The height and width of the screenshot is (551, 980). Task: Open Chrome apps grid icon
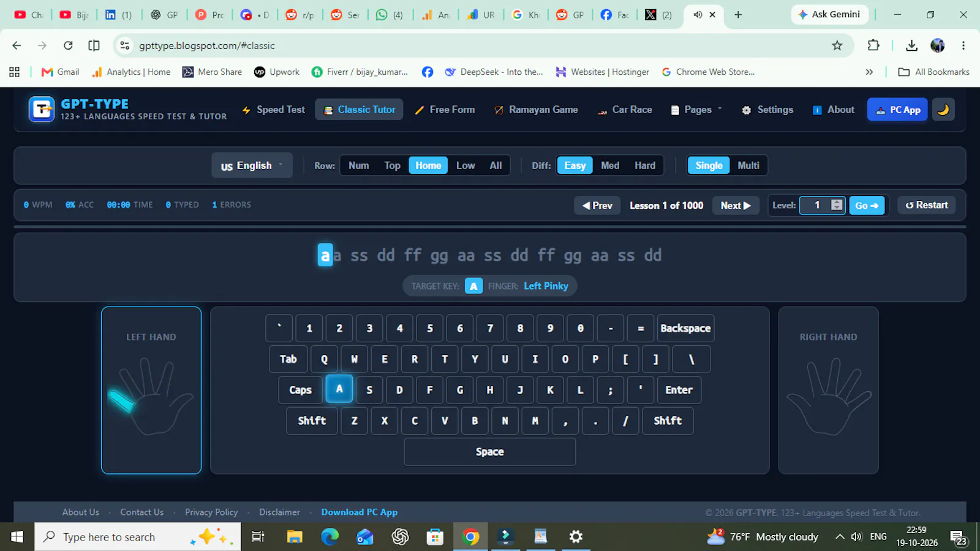coord(15,72)
